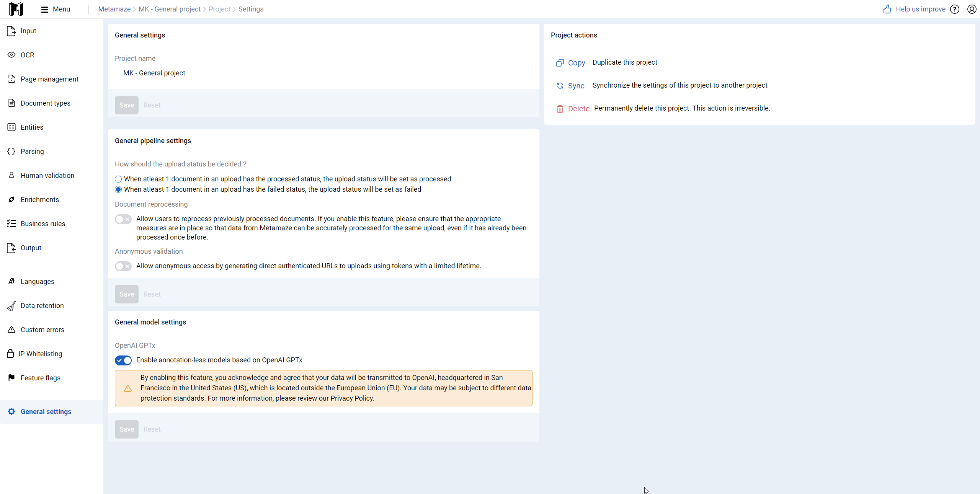The image size is (980, 494).
Task: Click the Metamaze logo icon
Action: click(x=16, y=9)
